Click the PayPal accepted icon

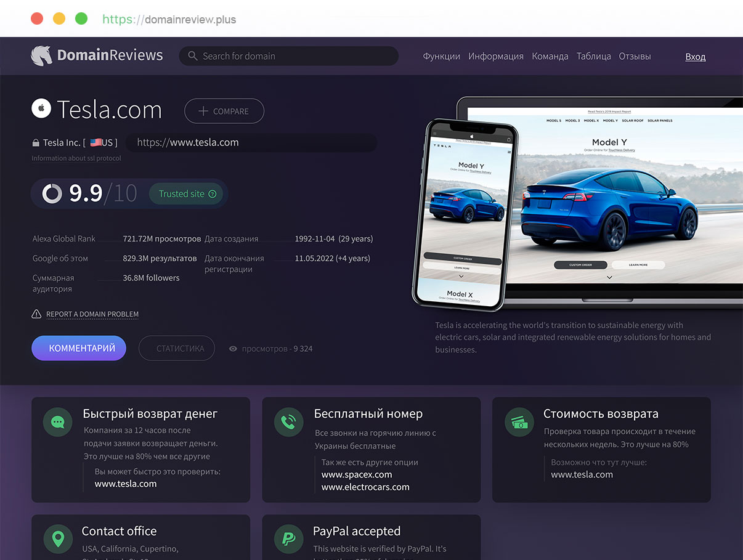[288, 539]
